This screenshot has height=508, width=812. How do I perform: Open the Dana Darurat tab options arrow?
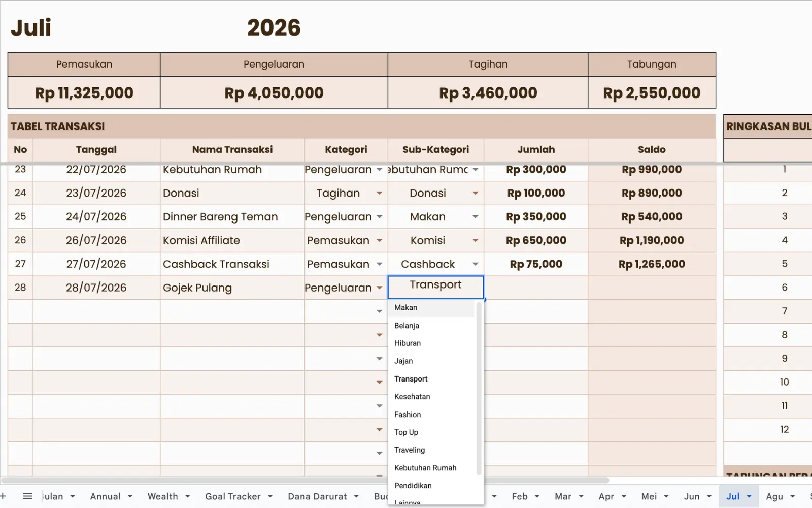[356, 496]
